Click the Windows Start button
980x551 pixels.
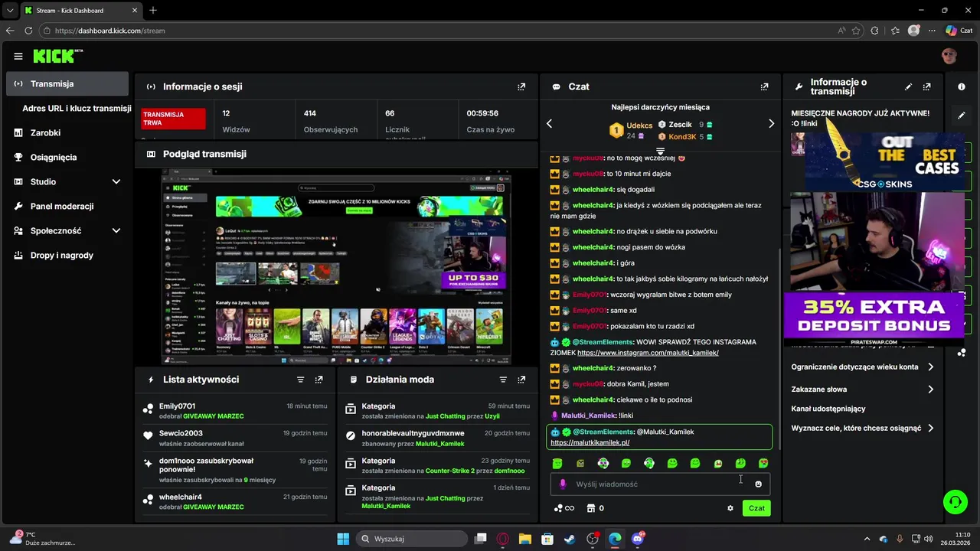343,539
